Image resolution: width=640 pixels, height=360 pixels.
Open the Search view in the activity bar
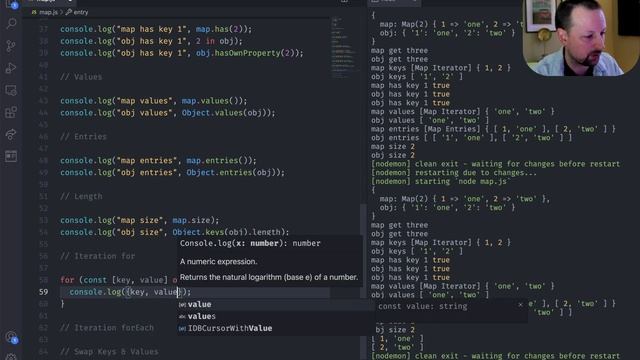11,24
